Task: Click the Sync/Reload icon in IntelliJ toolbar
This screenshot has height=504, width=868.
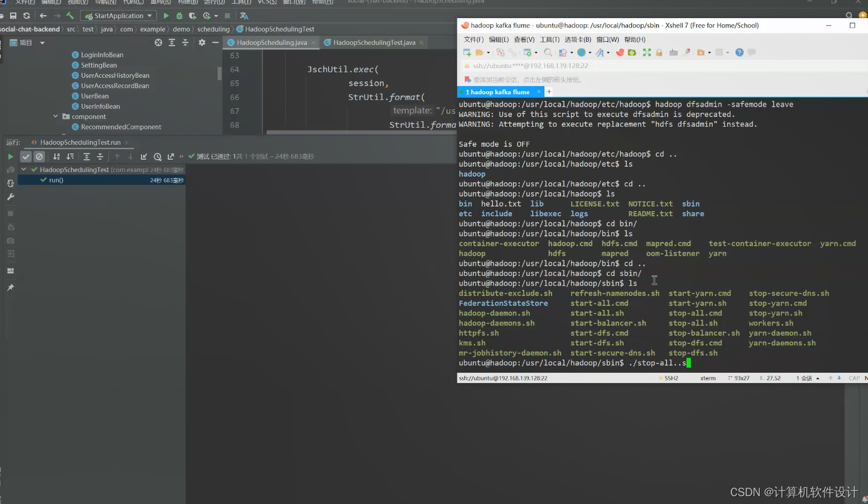Action: click(x=27, y=16)
